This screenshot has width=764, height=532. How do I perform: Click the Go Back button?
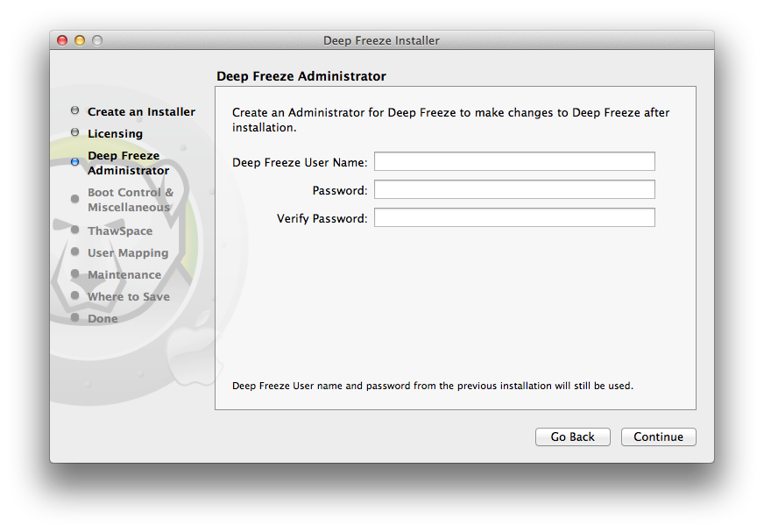572,437
